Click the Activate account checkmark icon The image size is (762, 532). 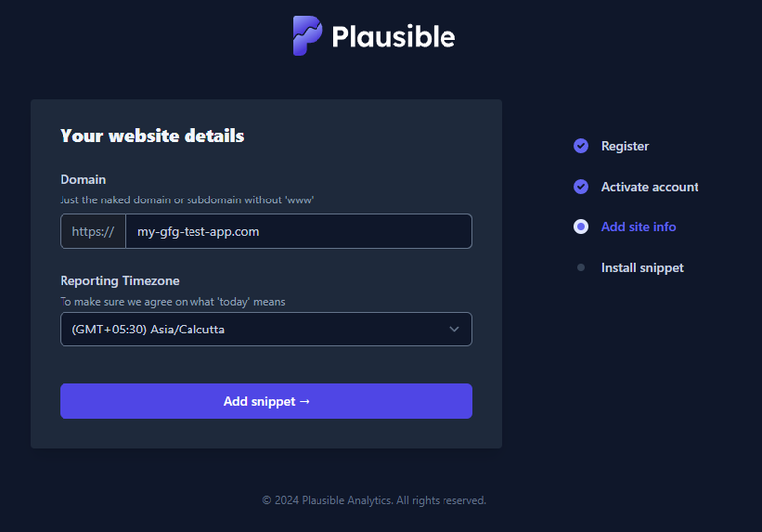[x=581, y=187]
